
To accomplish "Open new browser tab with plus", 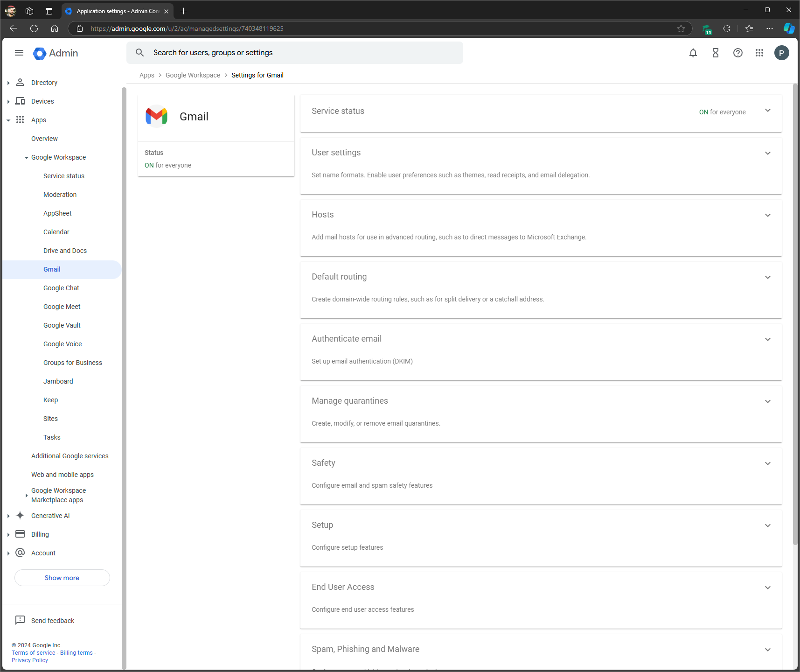I will 184,11.
